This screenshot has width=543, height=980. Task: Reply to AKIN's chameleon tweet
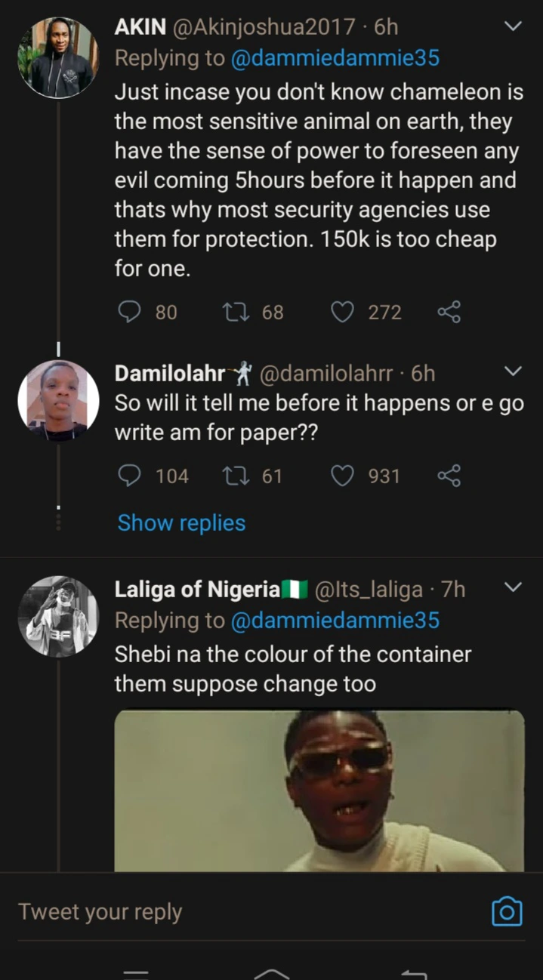(130, 312)
